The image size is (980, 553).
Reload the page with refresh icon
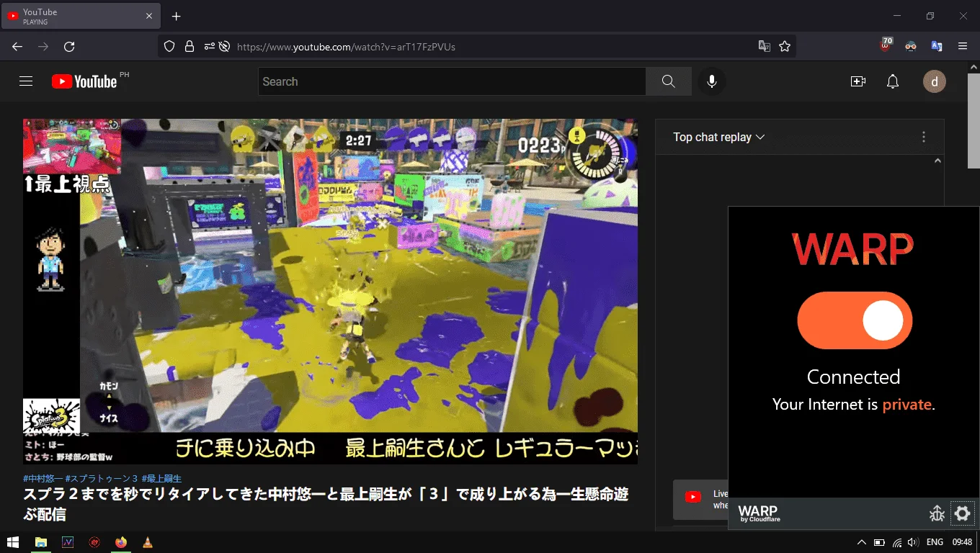click(69, 47)
